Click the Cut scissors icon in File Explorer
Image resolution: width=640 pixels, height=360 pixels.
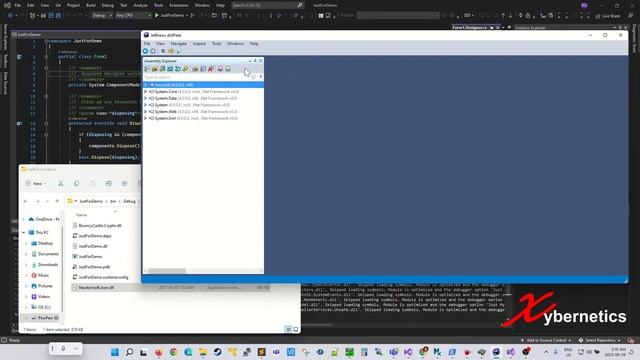[x=60, y=184]
